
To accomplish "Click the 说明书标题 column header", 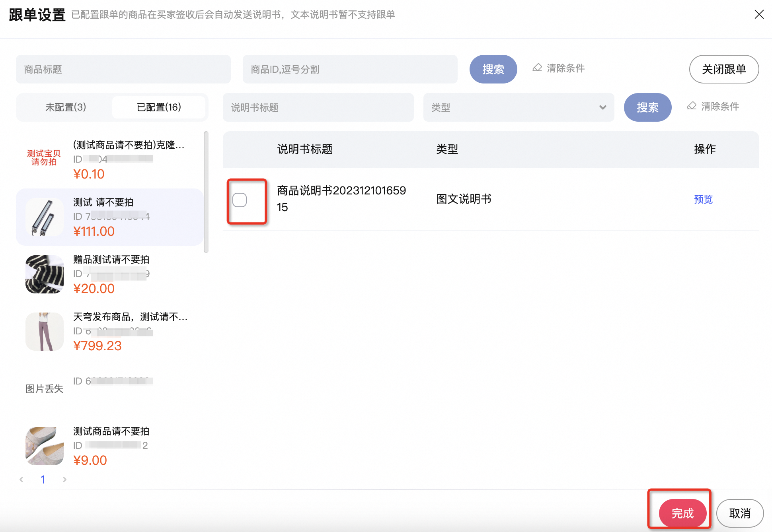I will click(x=305, y=149).
